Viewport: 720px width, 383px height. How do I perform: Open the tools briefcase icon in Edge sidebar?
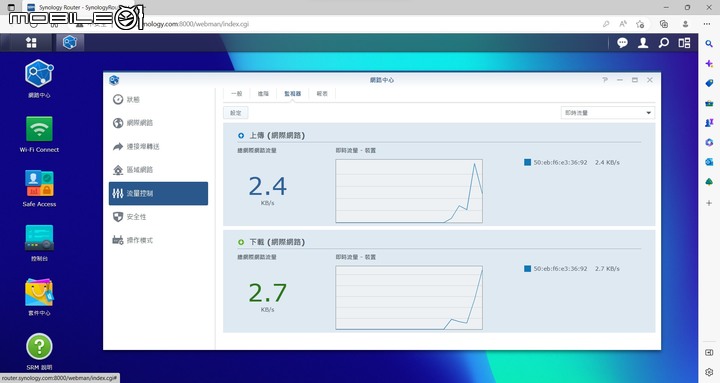coord(709,103)
